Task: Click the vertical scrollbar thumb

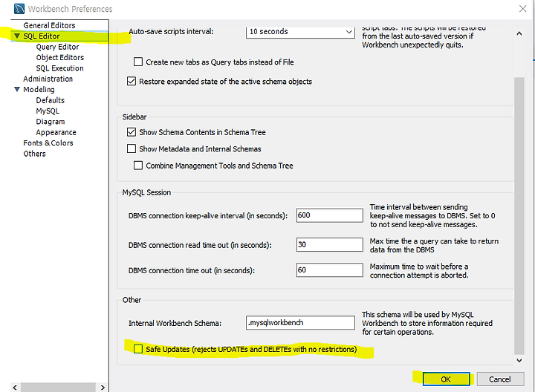Action: coord(519,216)
